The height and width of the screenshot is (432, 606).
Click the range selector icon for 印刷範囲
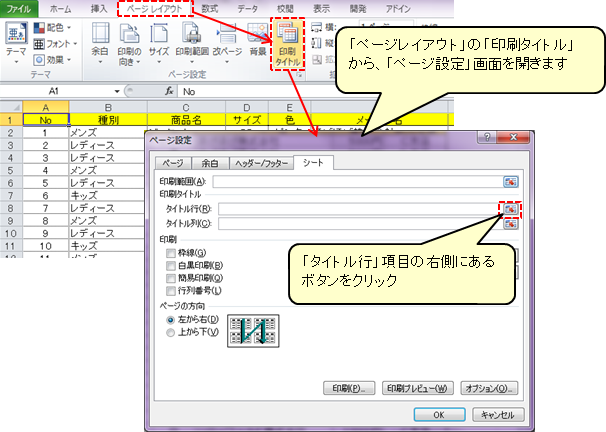511,182
